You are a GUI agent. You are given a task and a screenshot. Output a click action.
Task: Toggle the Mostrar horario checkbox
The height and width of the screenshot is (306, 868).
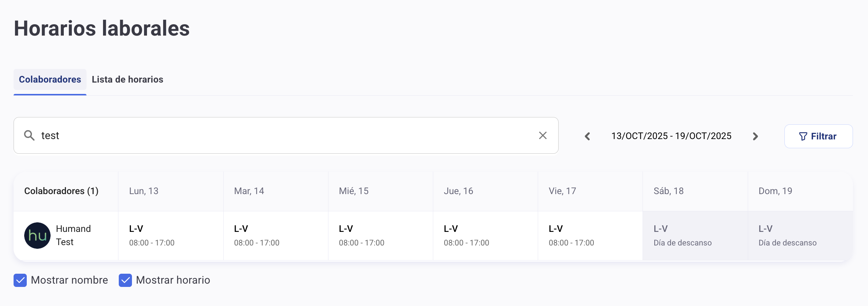pos(125,280)
